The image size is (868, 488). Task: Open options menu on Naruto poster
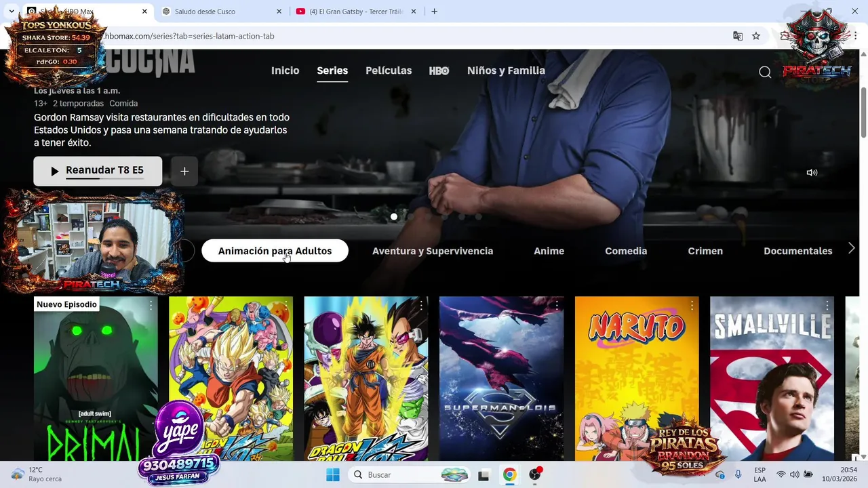pos(692,306)
